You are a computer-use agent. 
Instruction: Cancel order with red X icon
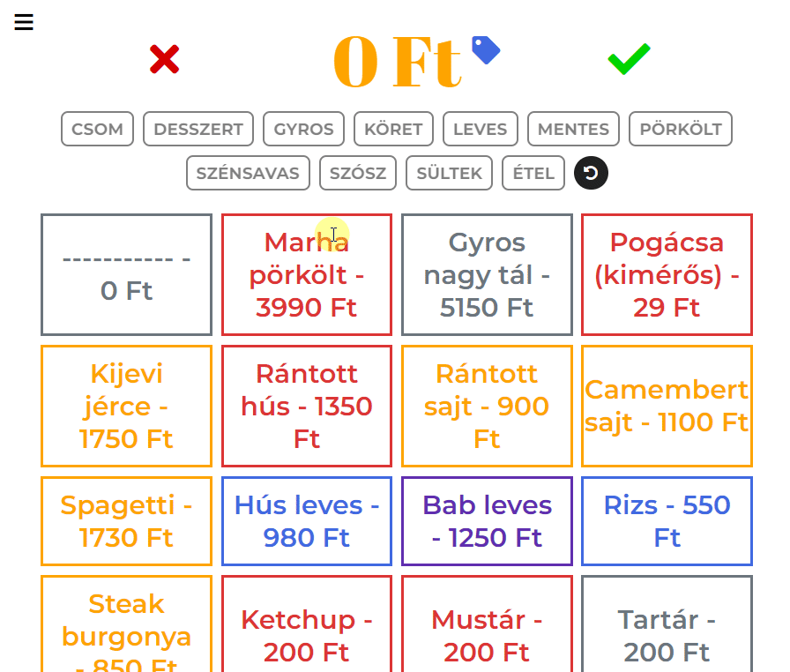[x=165, y=59]
